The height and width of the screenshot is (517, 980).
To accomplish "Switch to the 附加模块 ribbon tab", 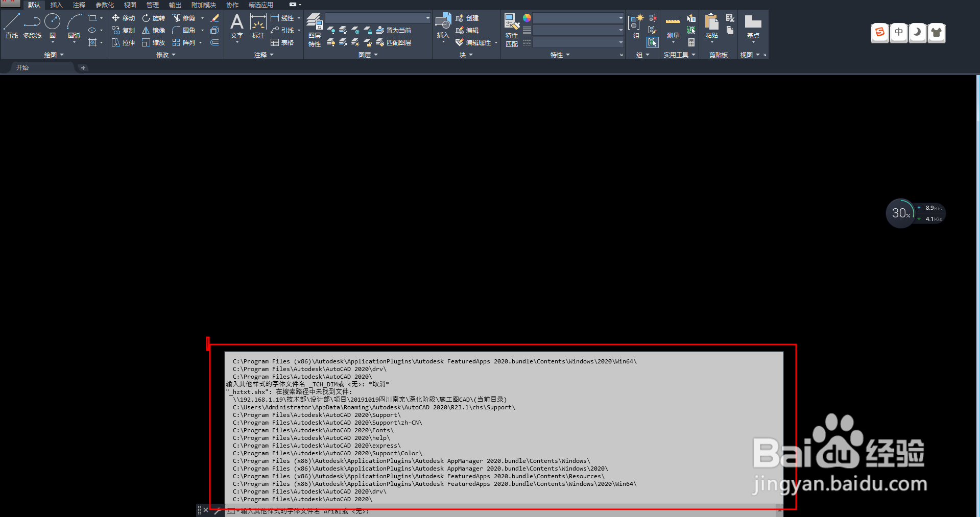I will (x=203, y=5).
